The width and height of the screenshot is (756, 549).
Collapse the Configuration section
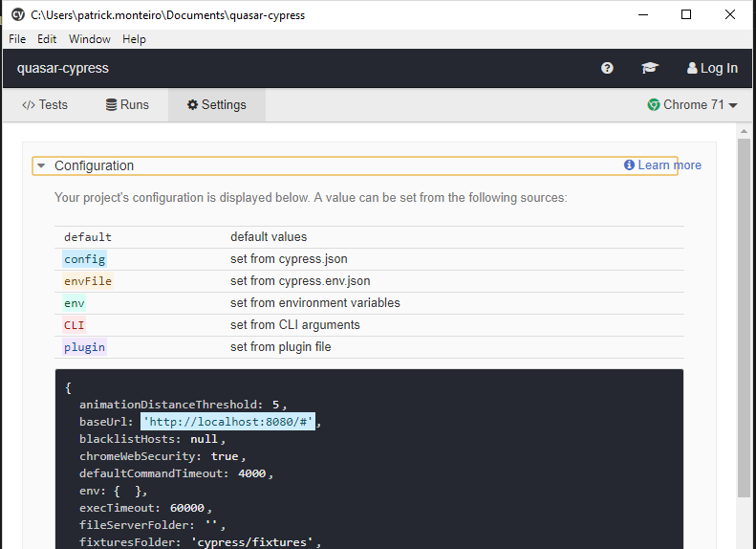(x=41, y=165)
